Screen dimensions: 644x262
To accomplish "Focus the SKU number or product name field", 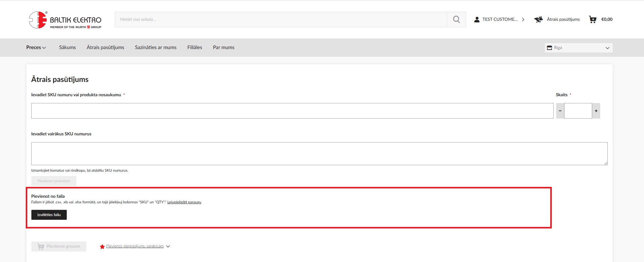I will [x=292, y=111].
